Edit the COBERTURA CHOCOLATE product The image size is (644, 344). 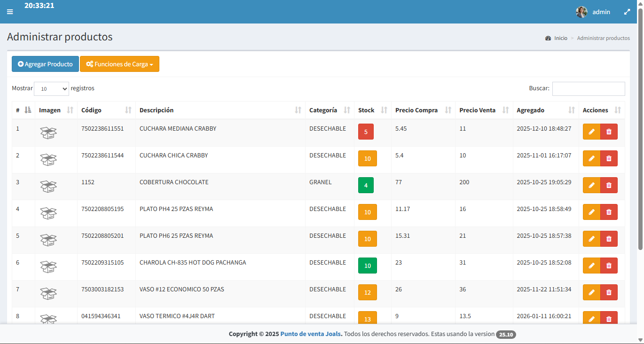pos(591,185)
